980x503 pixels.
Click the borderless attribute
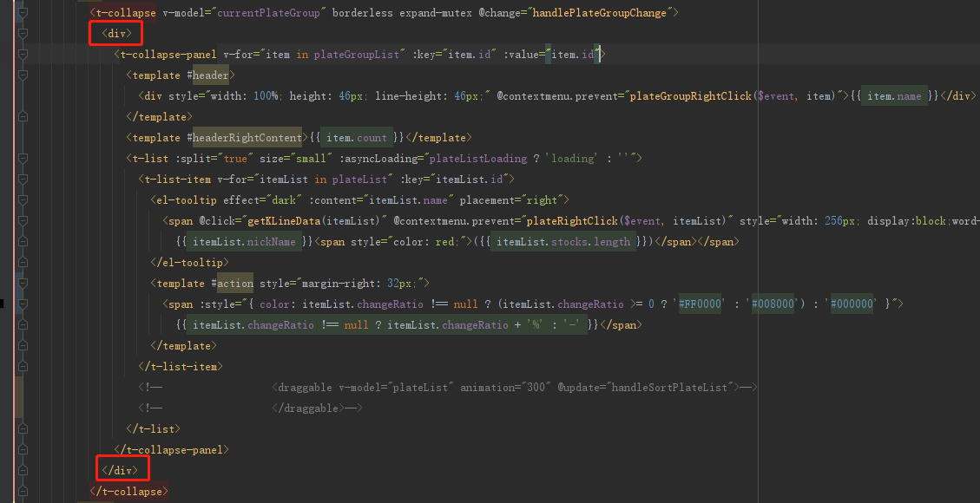coord(363,13)
